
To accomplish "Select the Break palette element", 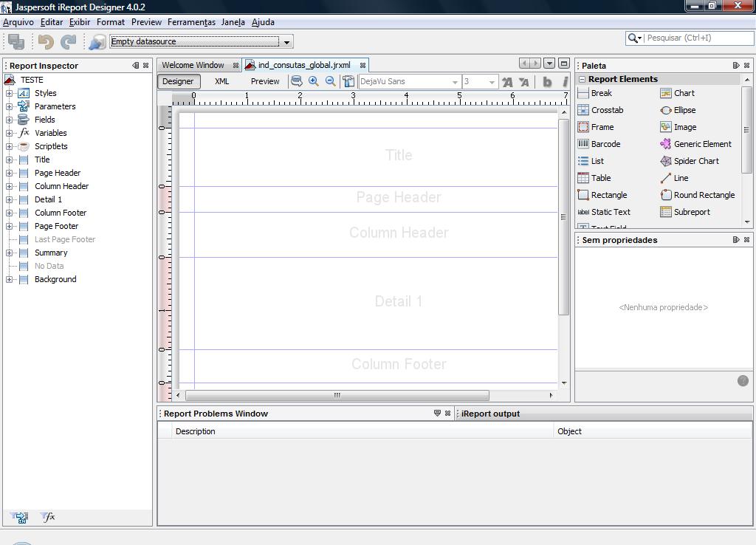I will pyautogui.click(x=595, y=93).
